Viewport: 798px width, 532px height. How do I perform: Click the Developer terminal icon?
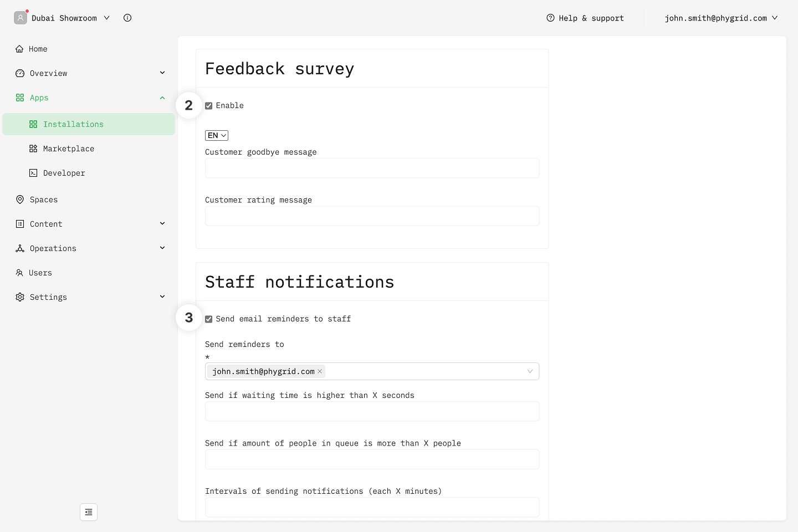coord(33,173)
